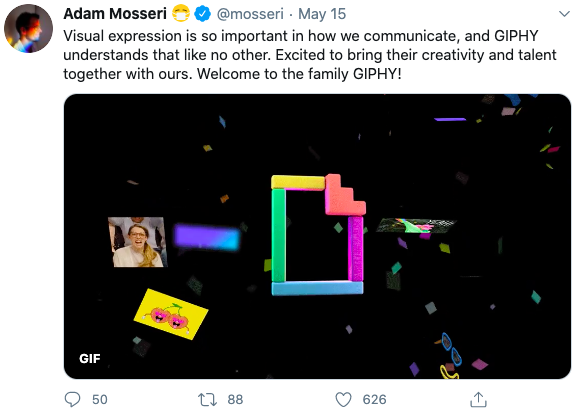Open the @mosseri handle link
Screen dimensions: 585x417
(250, 14)
